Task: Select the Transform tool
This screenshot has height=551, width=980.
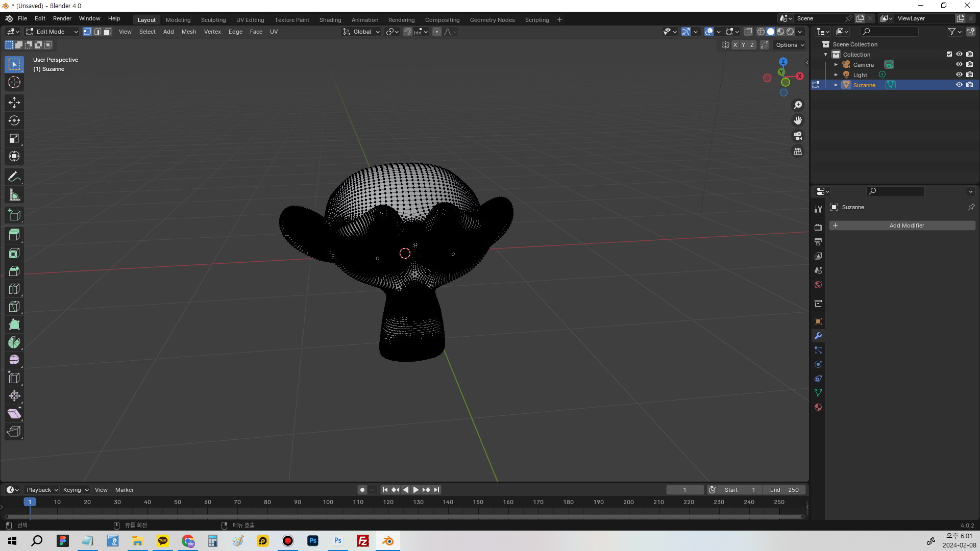Action: [14, 156]
